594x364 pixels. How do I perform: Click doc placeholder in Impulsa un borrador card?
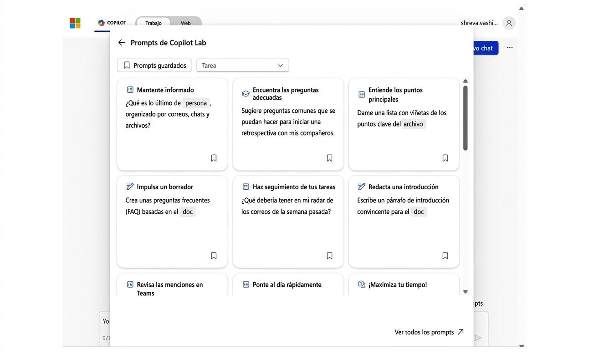[188, 212]
